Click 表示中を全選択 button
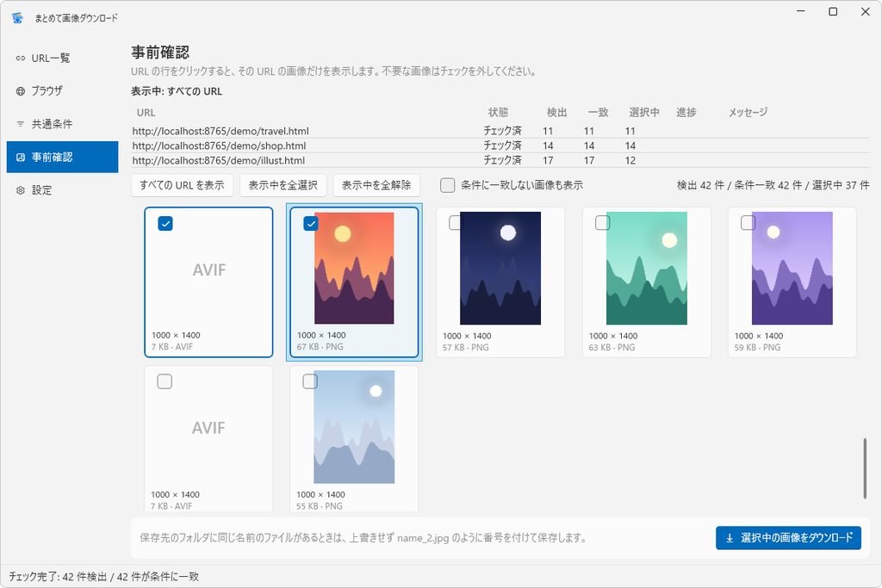Screen dimensions: 882x588 (x=283, y=185)
